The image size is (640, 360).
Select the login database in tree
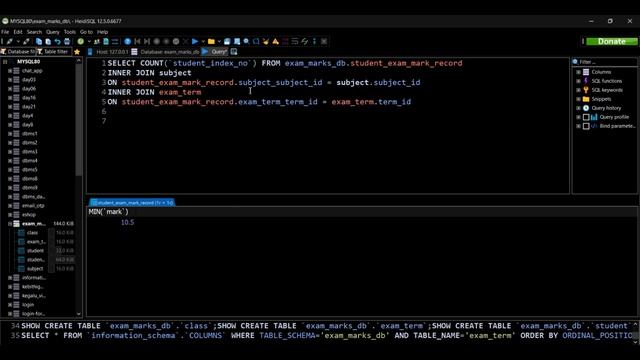pyautogui.click(x=28, y=304)
